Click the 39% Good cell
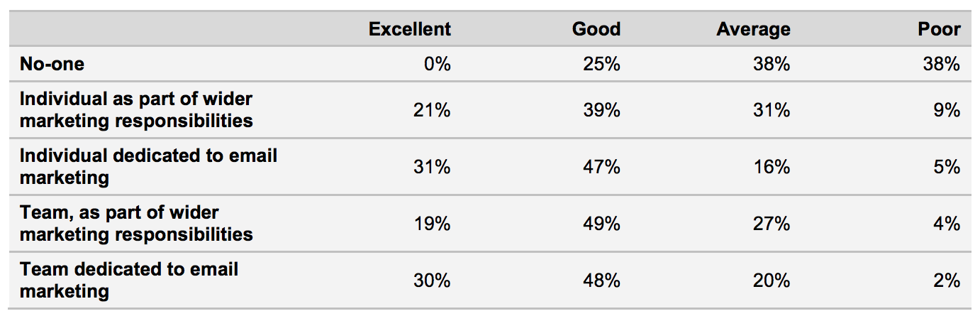The width and height of the screenshot is (980, 321). click(601, 110)
